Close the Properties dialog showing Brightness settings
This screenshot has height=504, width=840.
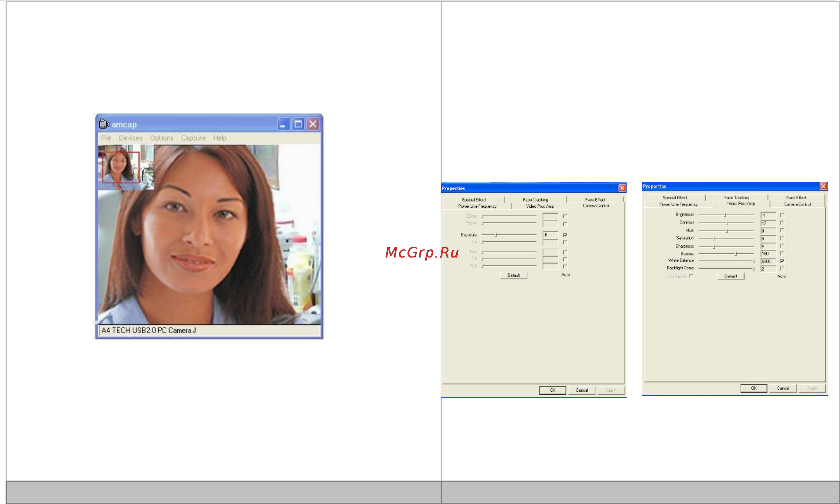pos(823,186)
